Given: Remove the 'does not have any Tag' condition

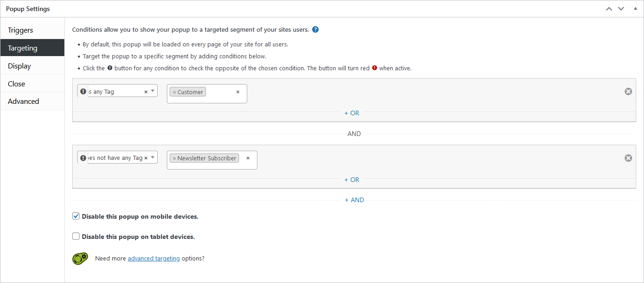Looking at the screenshot, I should 628,158.
